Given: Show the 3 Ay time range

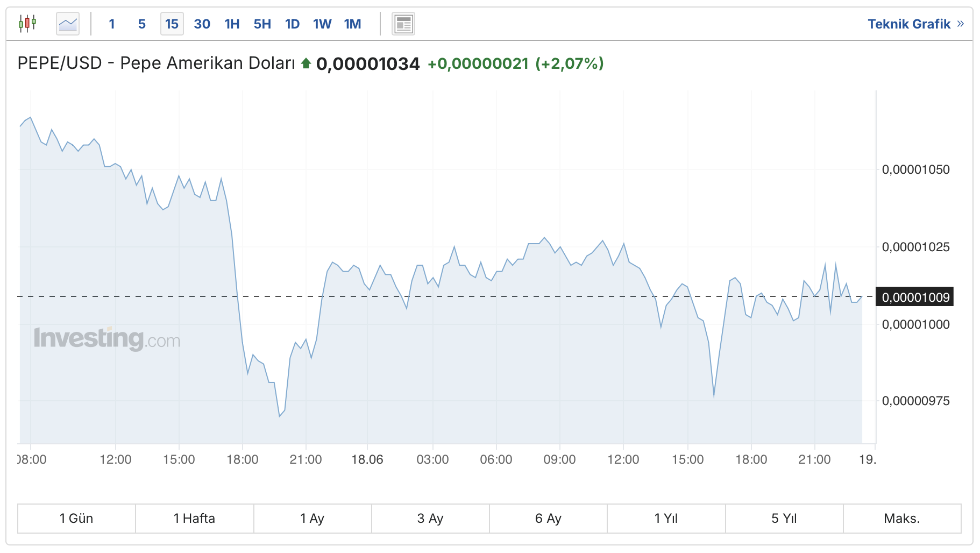Looking at the screenshot, I should pyautogui.click(x=430, y=519).
